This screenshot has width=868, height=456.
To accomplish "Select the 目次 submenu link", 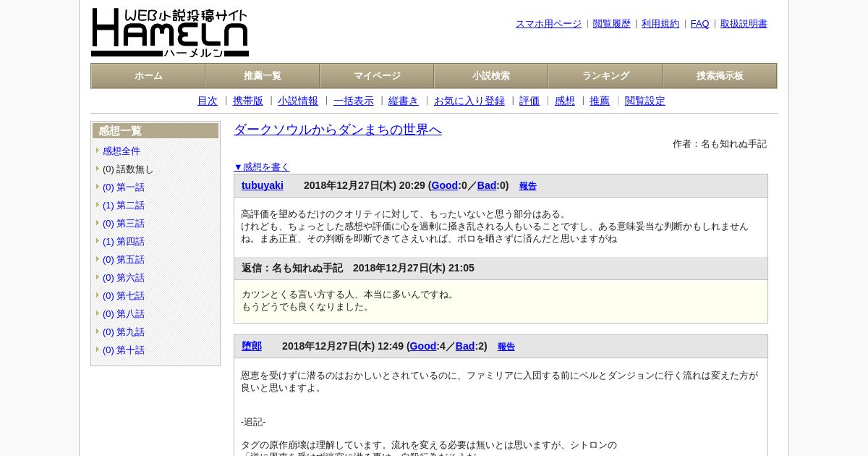I will coord(208,101).
